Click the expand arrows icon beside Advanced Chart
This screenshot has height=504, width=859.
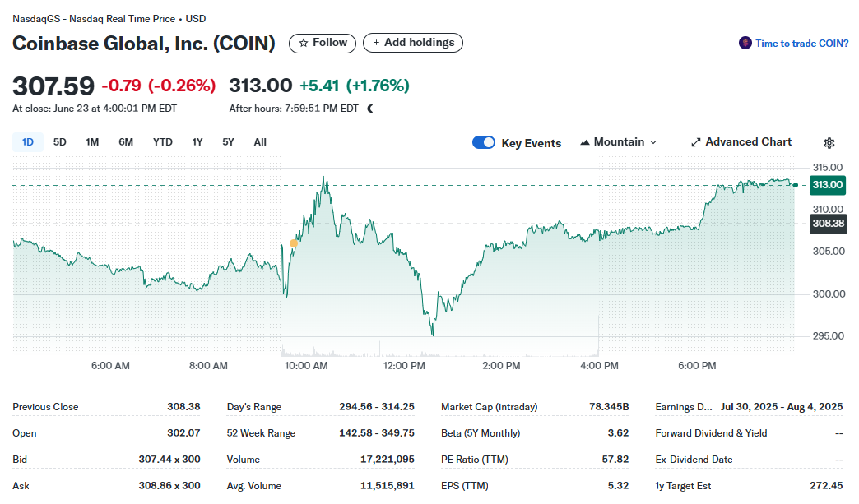pos(696,142)
